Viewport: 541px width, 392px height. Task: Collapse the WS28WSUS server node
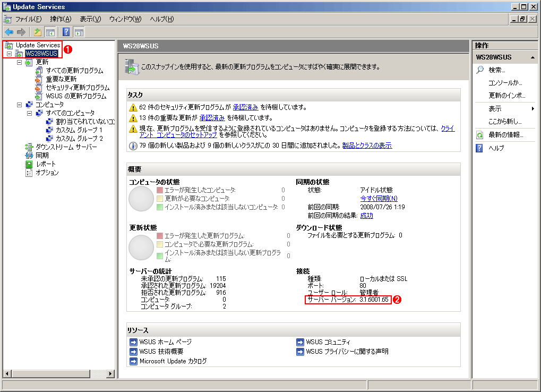tap(10, 54)
